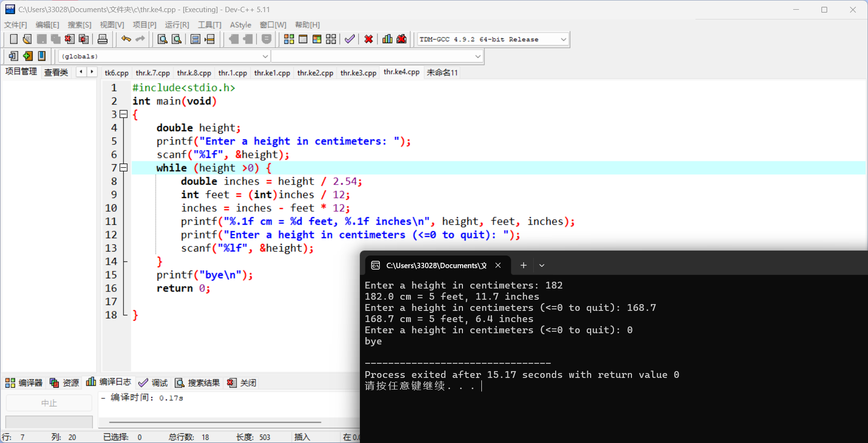This screenshot has height=443, width=868.
Task: Open the 视图[V] menu
Action: (x=112, y=25)
